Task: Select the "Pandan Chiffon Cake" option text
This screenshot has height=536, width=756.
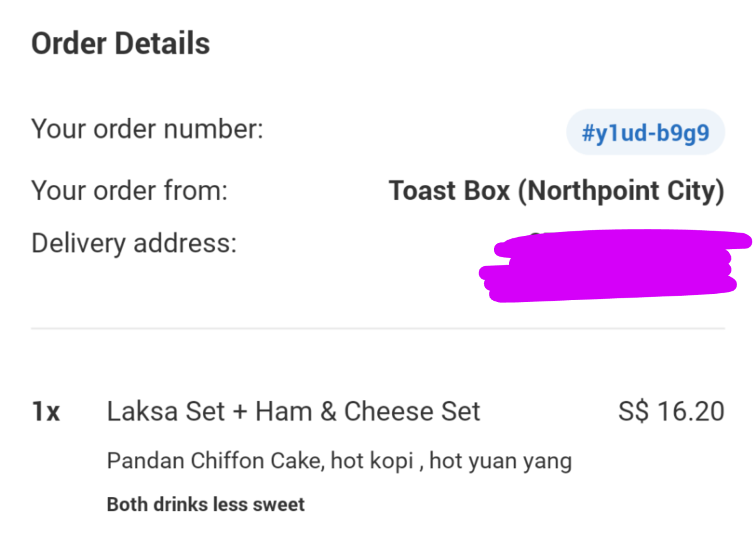Action: click(215, 461)
